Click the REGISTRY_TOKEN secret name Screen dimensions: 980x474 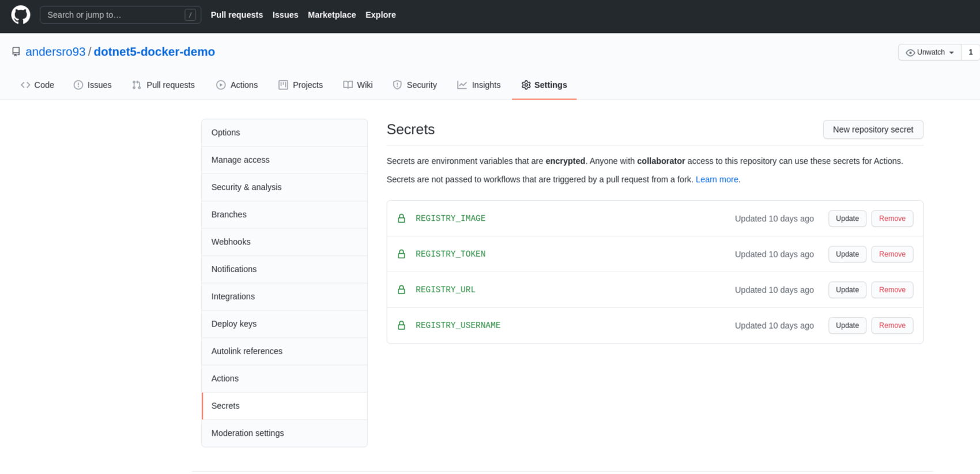[451, 254]
